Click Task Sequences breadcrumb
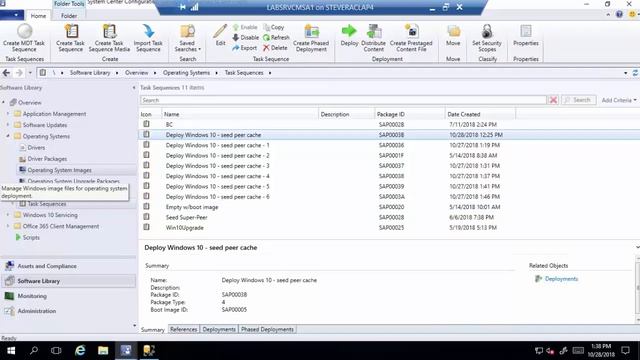This screenshot has width=640, height=360. point(244,73)
